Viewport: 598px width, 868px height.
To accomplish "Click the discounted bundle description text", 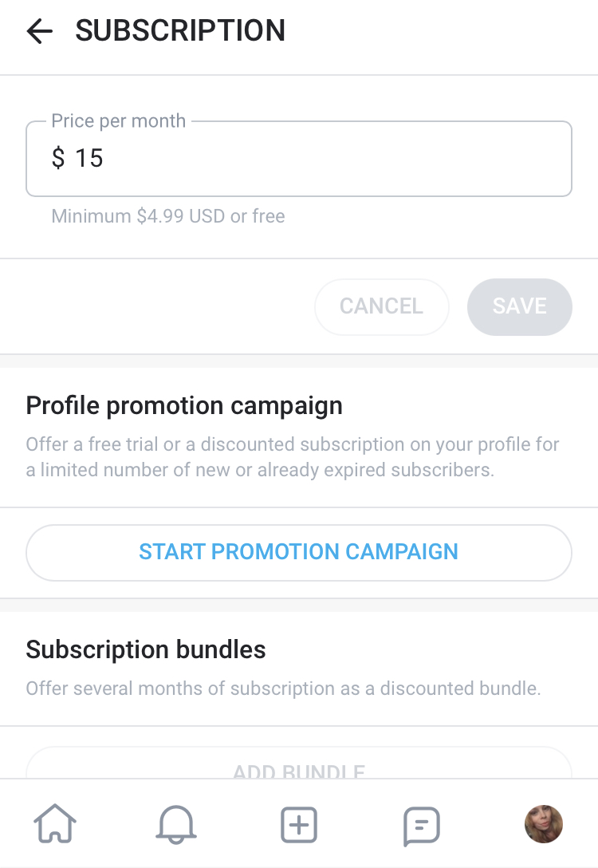I will pos(283,688).
